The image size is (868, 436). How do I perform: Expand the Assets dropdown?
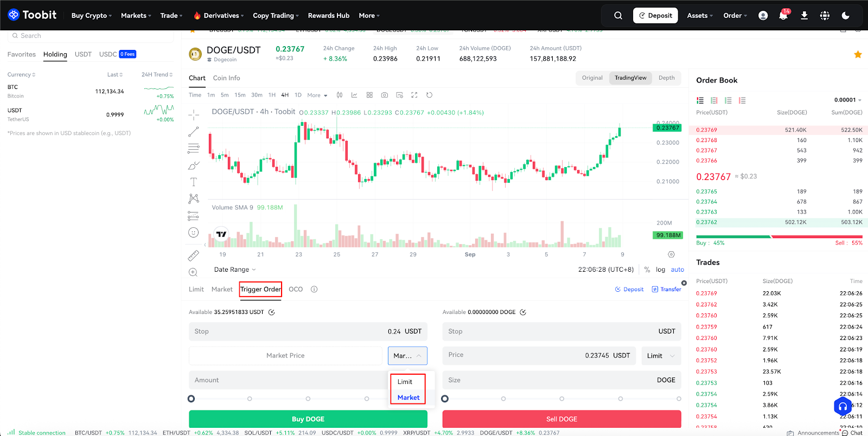tap(700, 16)
